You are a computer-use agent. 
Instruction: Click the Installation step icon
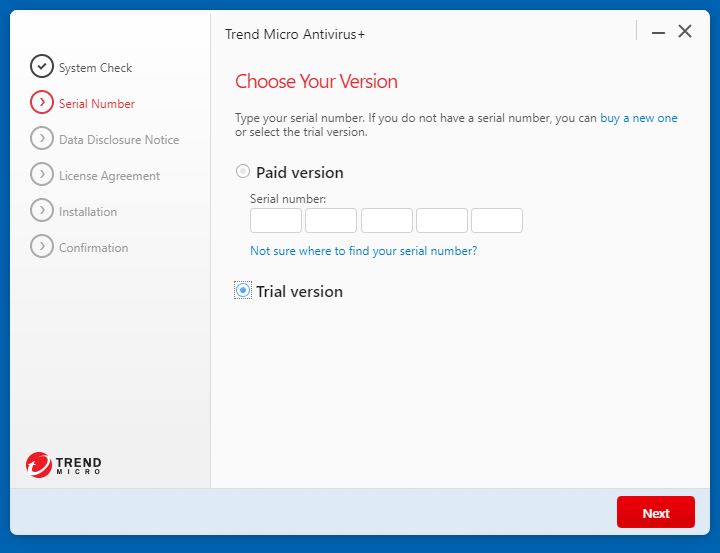tap(42, 210)
